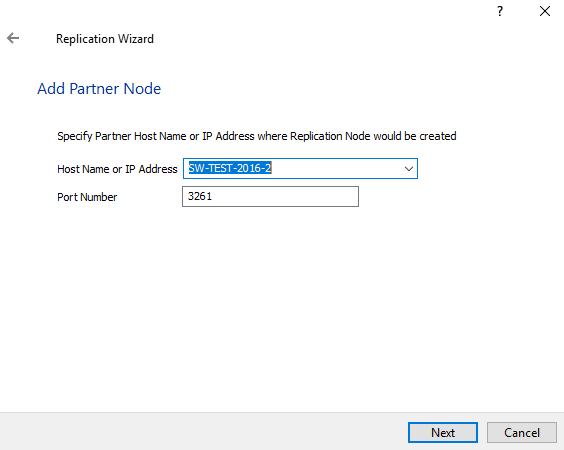
Task: Close the Replication Wizard window
Action: [x=545, y=11]
